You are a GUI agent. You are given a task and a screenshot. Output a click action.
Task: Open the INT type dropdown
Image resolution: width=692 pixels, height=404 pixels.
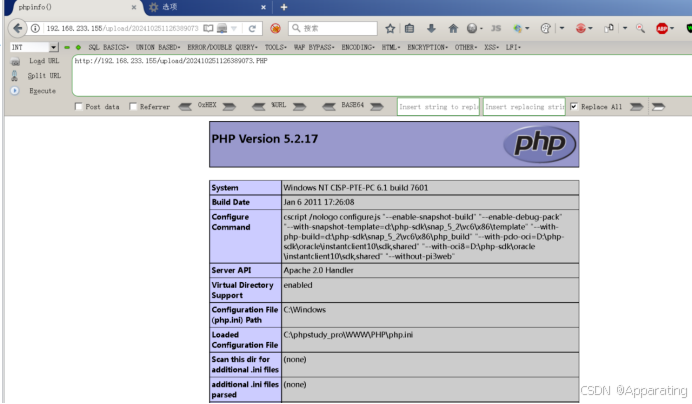(x=53, y=47)
